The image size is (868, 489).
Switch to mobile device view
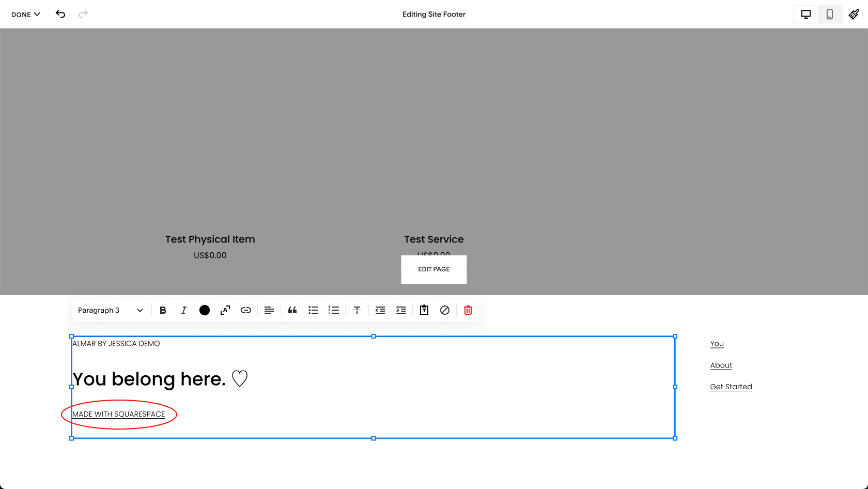[x=830, y=14]
